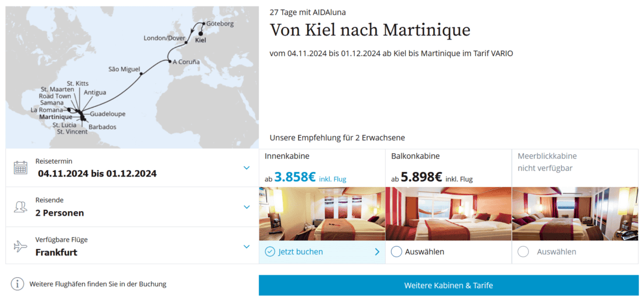The image size is (644, 304).
Task: Select the Balkonkabine Auswählen radio button
Action: 396,252
